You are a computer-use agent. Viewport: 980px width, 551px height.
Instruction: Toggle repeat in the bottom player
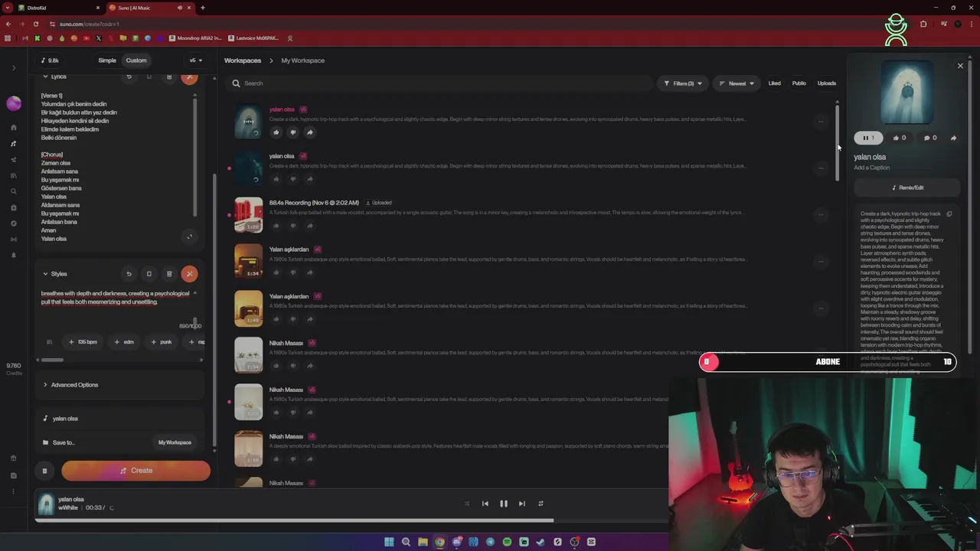pos(541,504)
